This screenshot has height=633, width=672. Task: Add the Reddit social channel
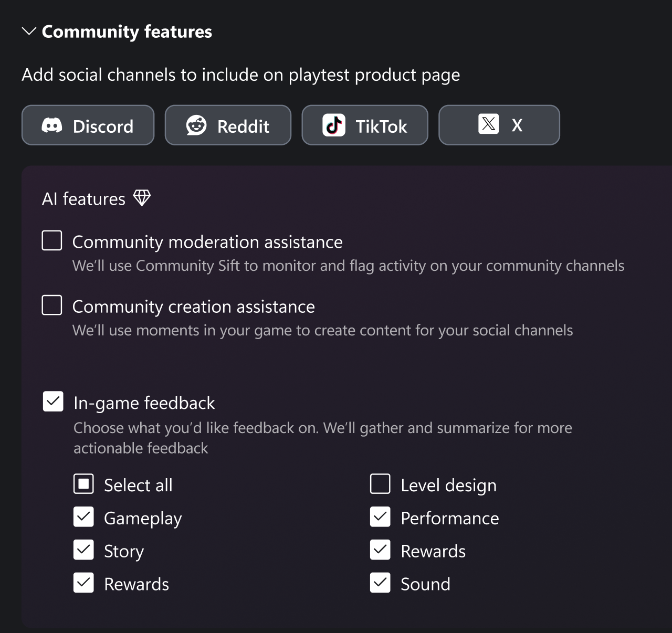click(x=228, y=125)
